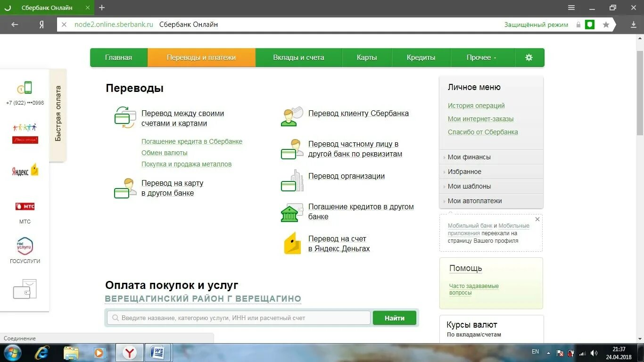Open Windows Explorer folder in taskbar

pyautogui.click(x=71, y=353)
